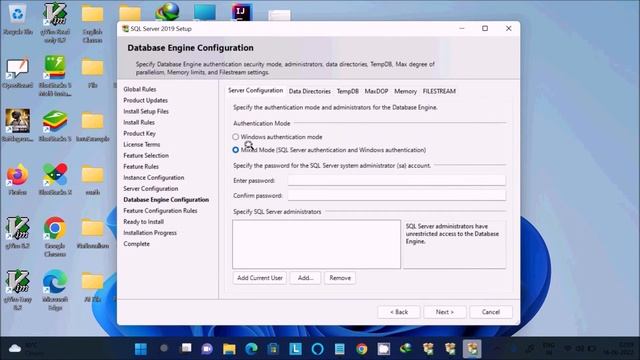The height and width of the screenshot is (360, 640).
Task: Click Feature Selection in the steps list
Action: click(x=146, y=155)
